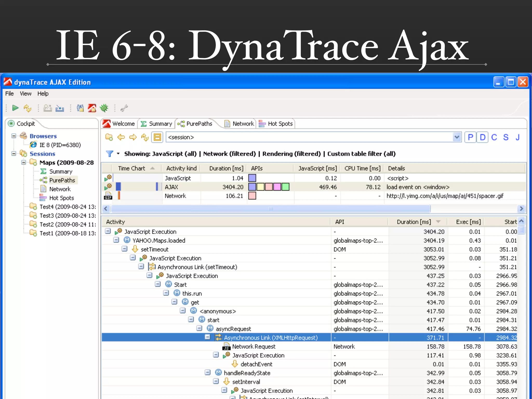The width and height of the screenshot is (532, 399).
Task: Open the File menu
Action: pos(10,94)
